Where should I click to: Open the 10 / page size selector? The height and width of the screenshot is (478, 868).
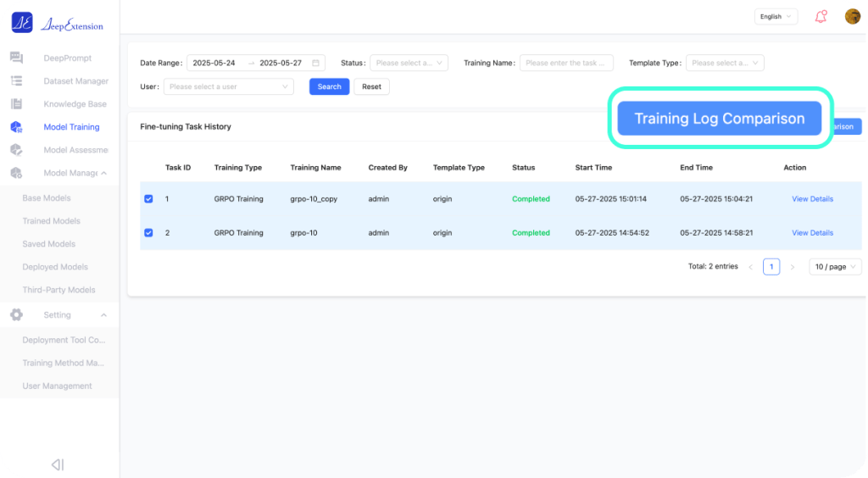pyautogui.click(x=835, y=266)
